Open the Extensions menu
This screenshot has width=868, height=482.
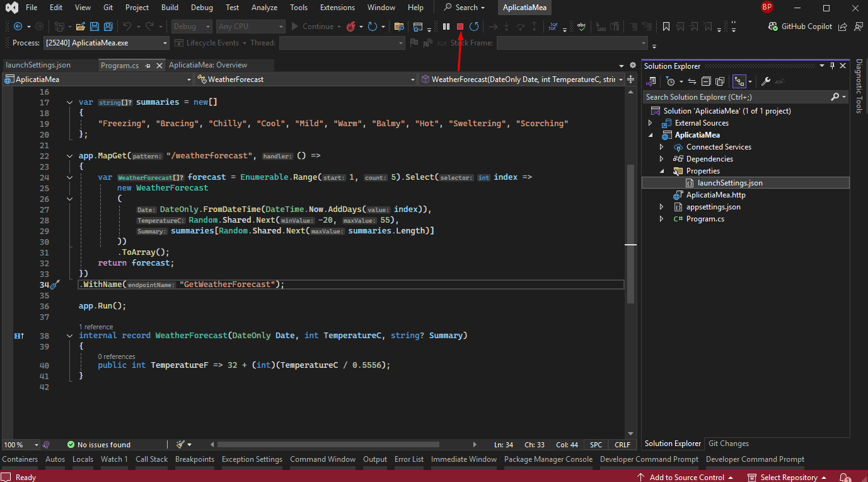coord(337,8)
